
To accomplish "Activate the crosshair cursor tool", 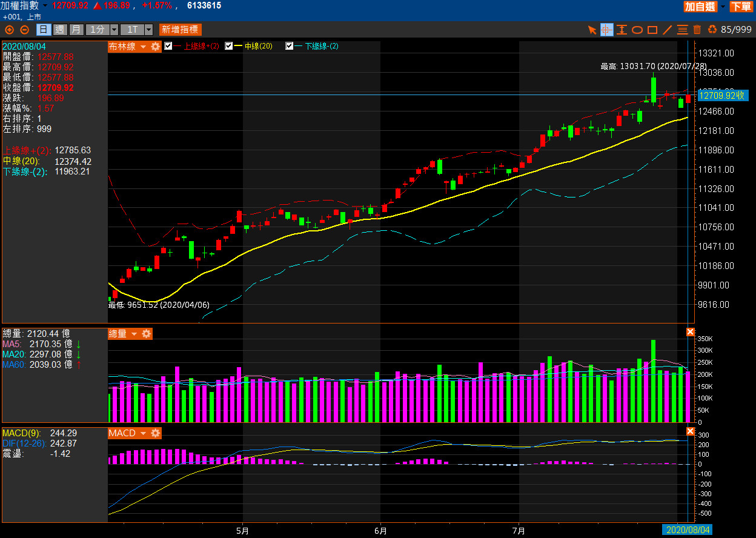I will click(607, 30).
